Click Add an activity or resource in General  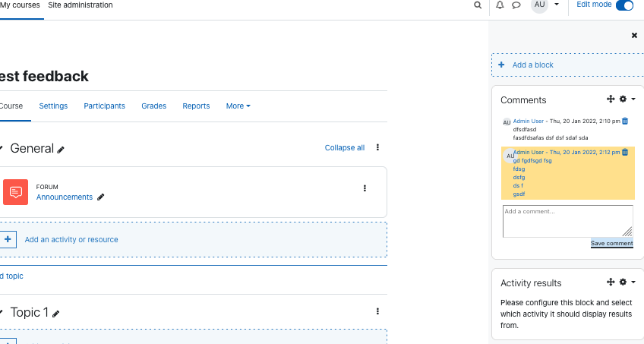[x=71, y=239]
